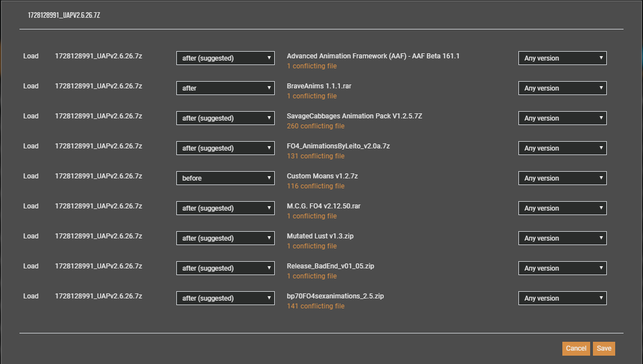Viewport: 643px width, 364px height.
Task: Open '141 conflicting file' link
Action: coord(315,306)
